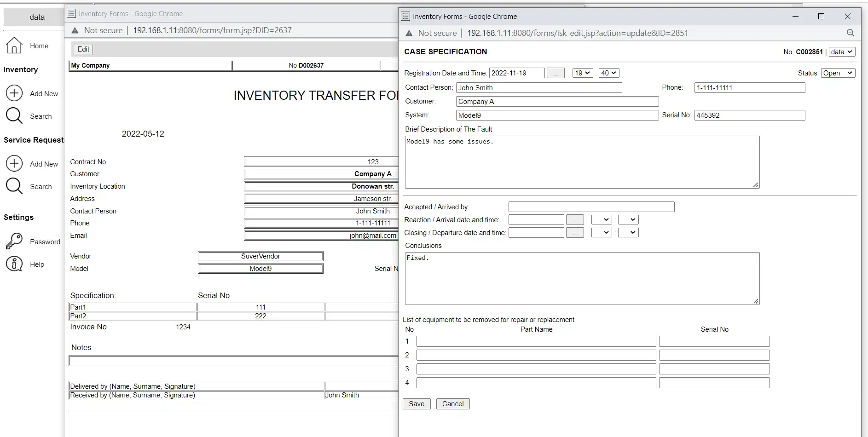Click fault description textarea resize handle
This screenshot has height=437, width=868.
[x=756, y=185]
